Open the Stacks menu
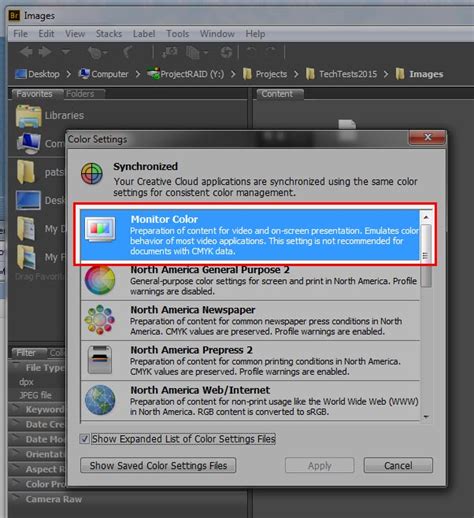474x518 pixels. coord(109,34)
